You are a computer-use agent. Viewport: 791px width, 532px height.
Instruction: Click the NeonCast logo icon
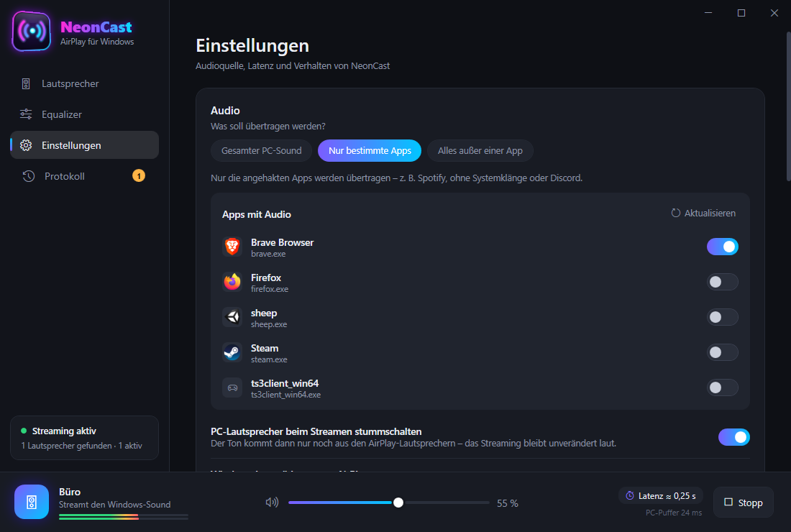[32, 32]
